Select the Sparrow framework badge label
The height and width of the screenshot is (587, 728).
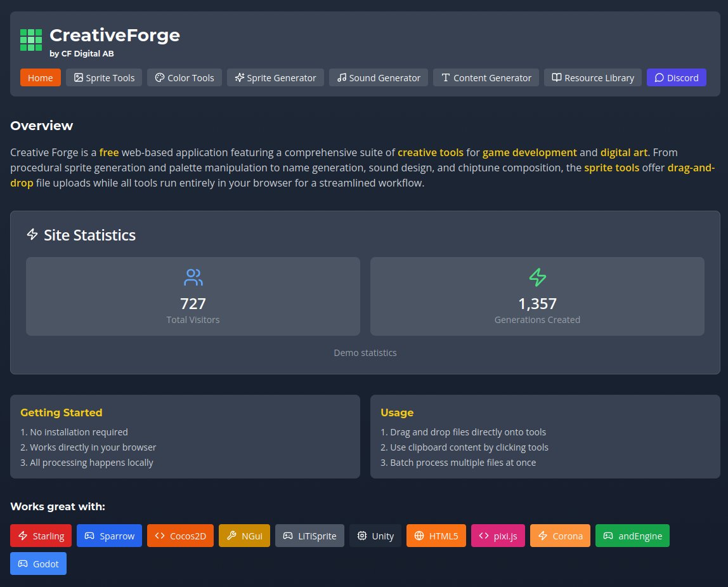(x=117, y=536)
